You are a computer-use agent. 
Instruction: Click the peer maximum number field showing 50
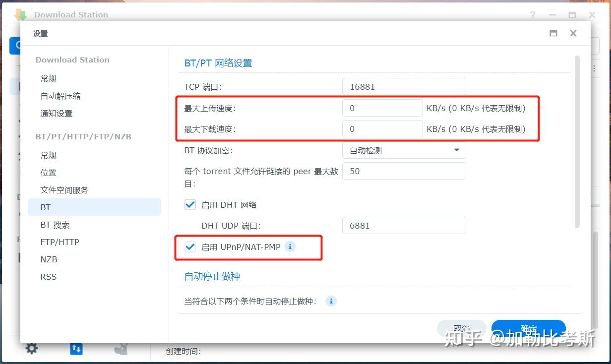point(404,171)
